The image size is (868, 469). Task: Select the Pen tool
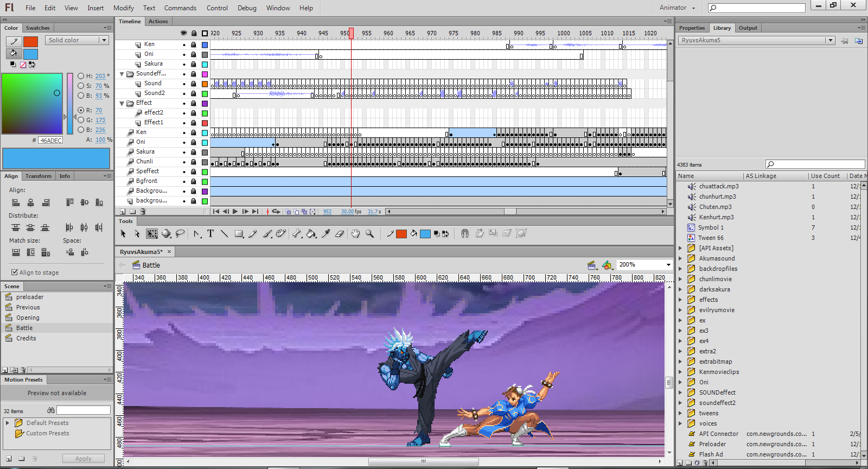(x=197, y=233)
